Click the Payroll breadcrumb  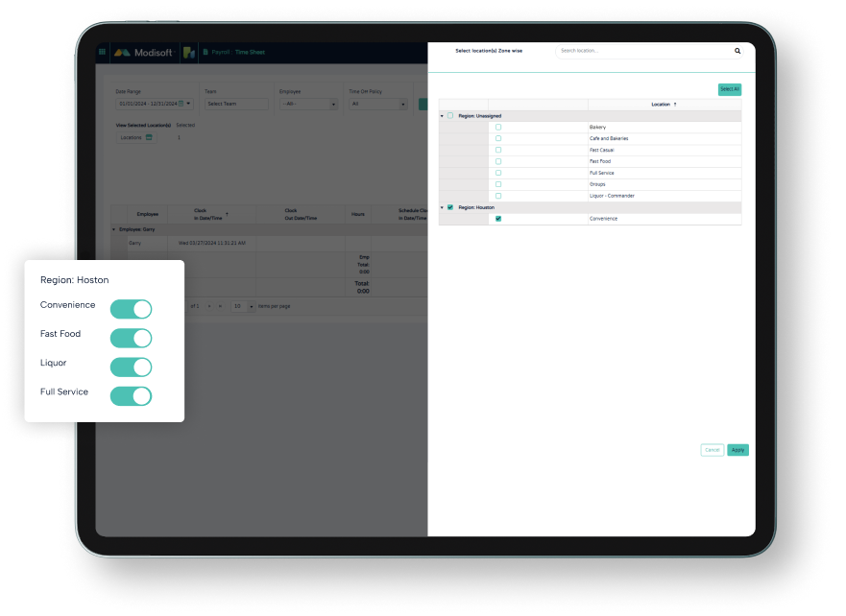[x=221, y=52]
